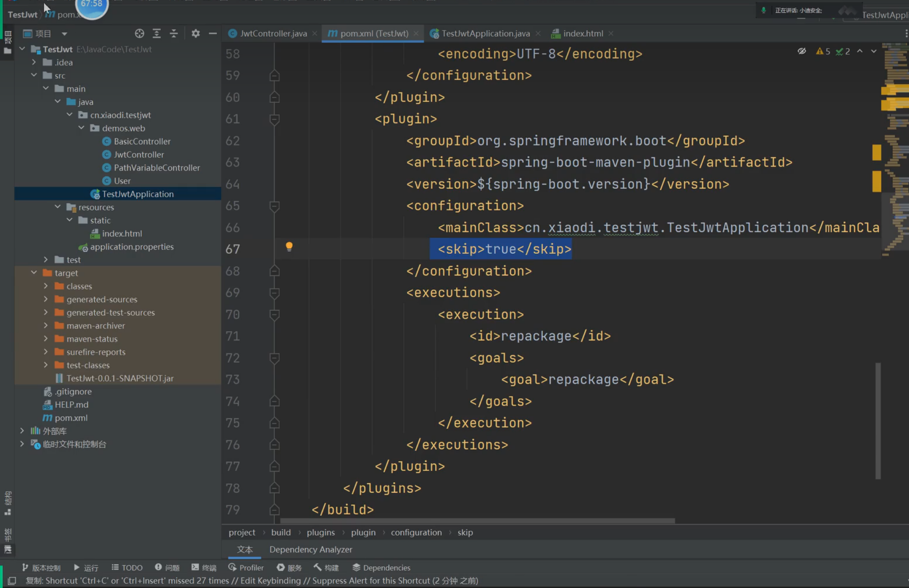Toggle fold marker on line 61

pos(275,119)
